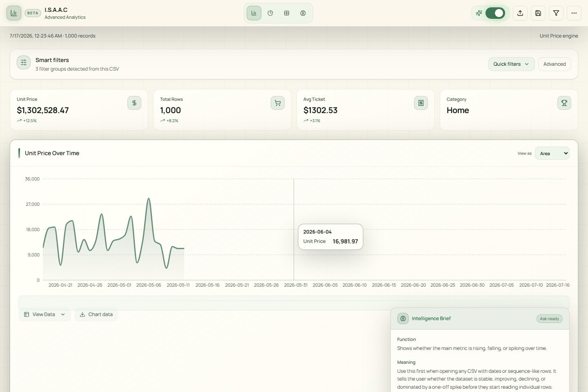Open the table view tab
This screenshot has height=392, width=588.
[287, 13]
